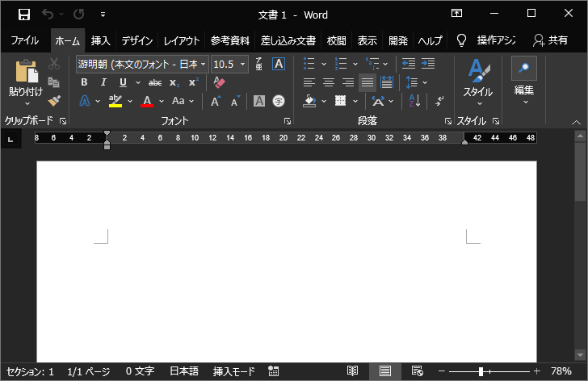Click the enclosed character 字 icon
The height and width of the screenshot is (381, 588).
278,101
